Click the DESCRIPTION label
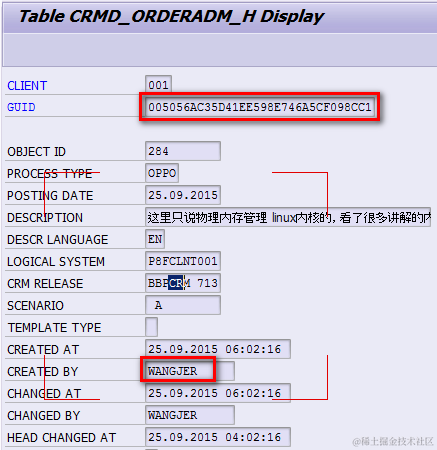The width and height of the screenshot is (437, 450). 45,218
